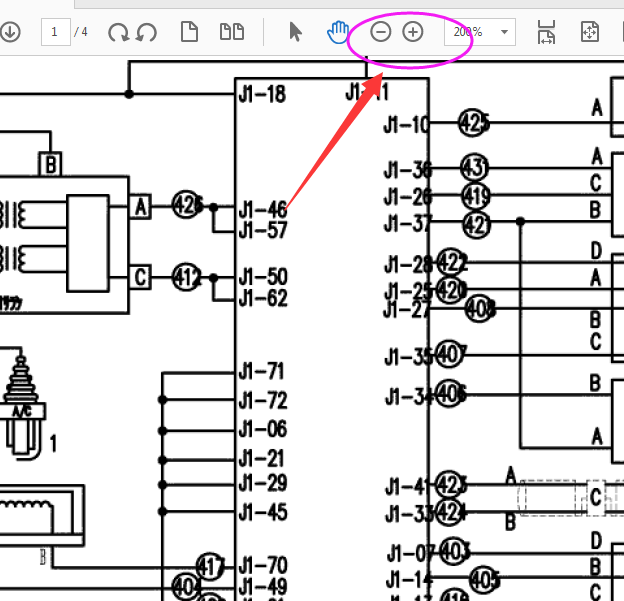Switch to two-page view
Screen dimensions: 624x601
tap(232, 32)
